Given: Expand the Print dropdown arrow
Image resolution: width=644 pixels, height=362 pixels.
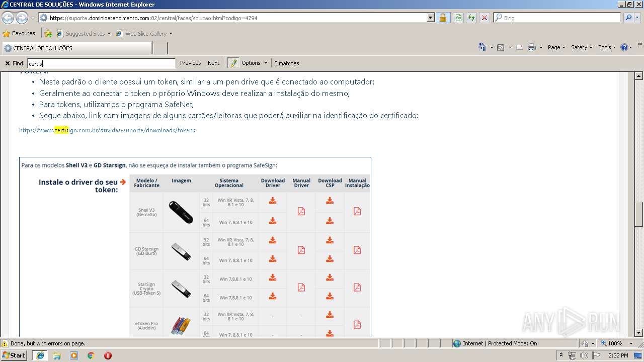Looking at the screenshot, I should point(541,47).
